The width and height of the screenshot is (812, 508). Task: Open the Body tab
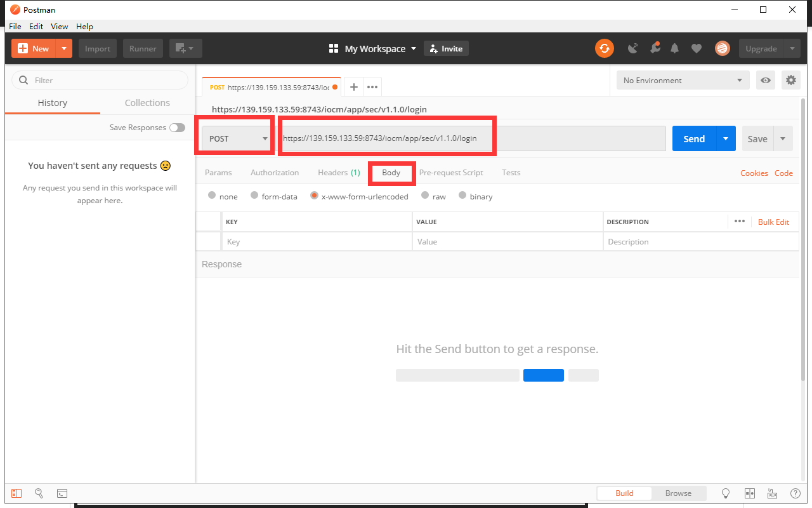(x=391, y=173)
